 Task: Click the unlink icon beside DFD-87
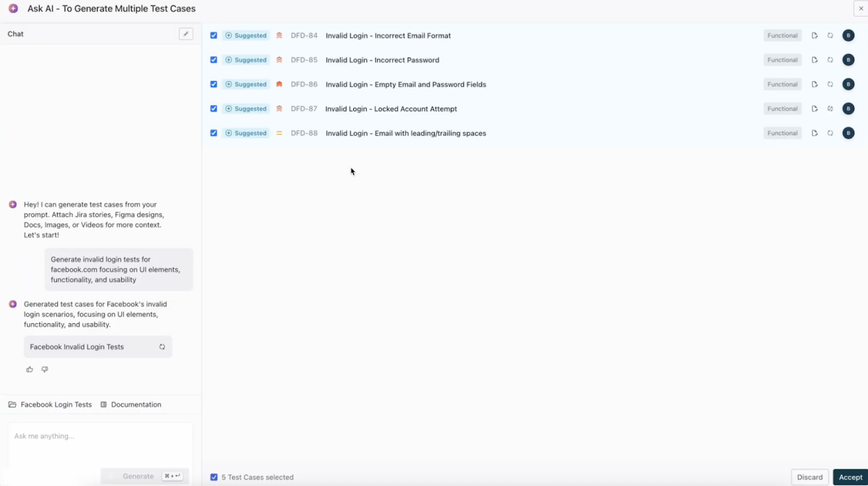click(x=830, y=109)
